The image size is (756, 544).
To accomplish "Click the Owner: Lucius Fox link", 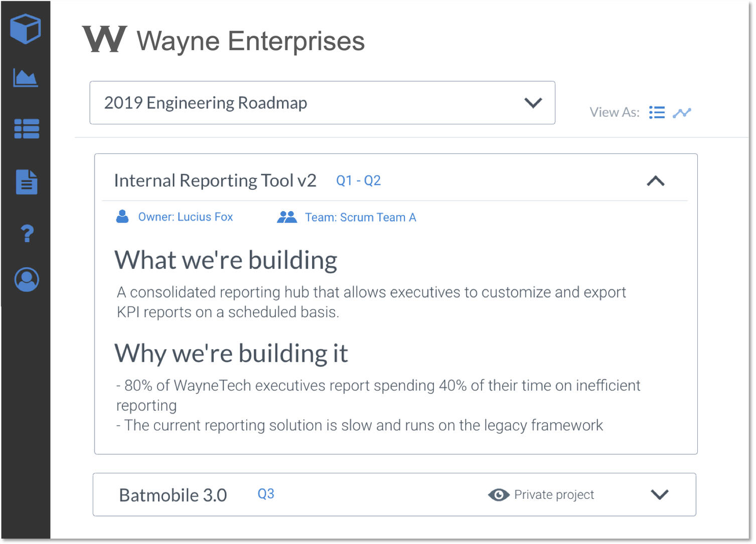I will coord(185,217).
